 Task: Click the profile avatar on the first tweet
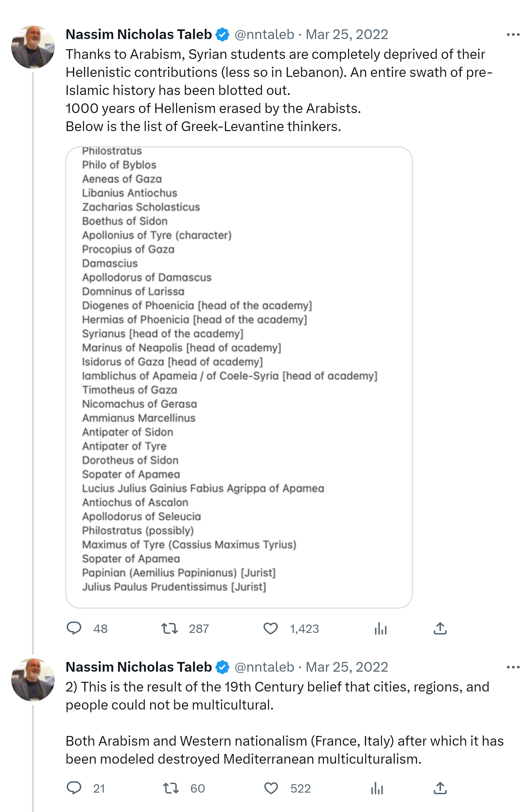point(33,47)
